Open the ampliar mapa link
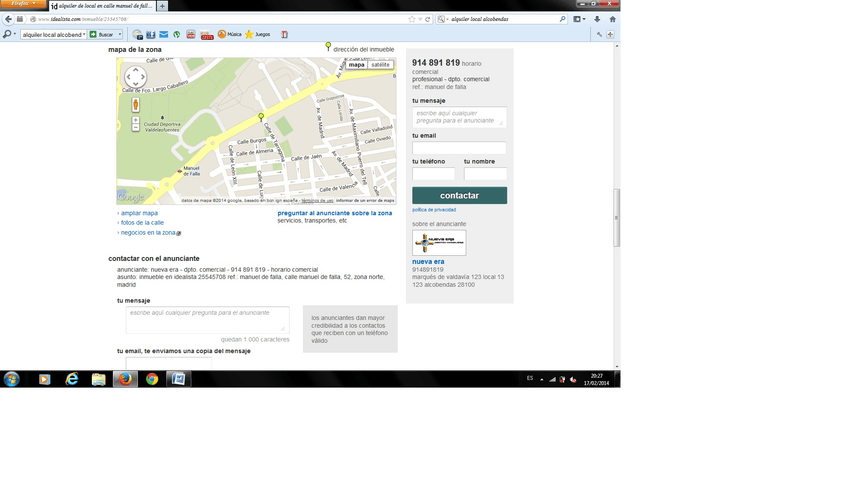 [139, 213]
